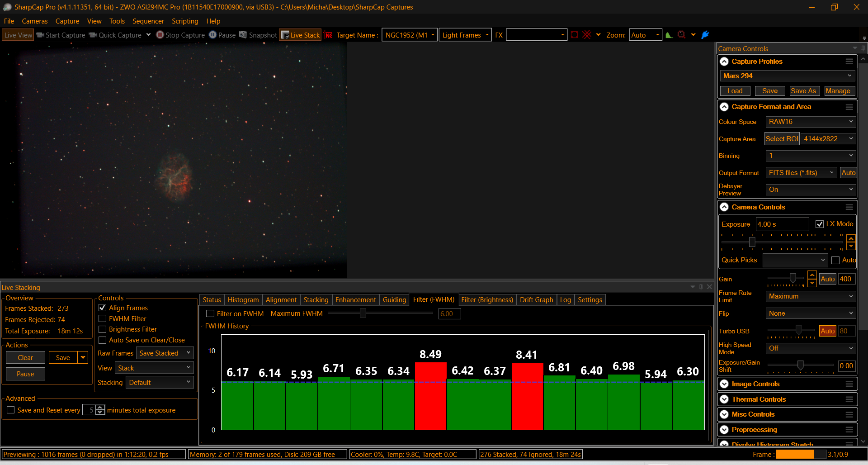Click the Pause capture icon in toolbar
The width and height of the screenshot is (868, 465).
point(212,35)
